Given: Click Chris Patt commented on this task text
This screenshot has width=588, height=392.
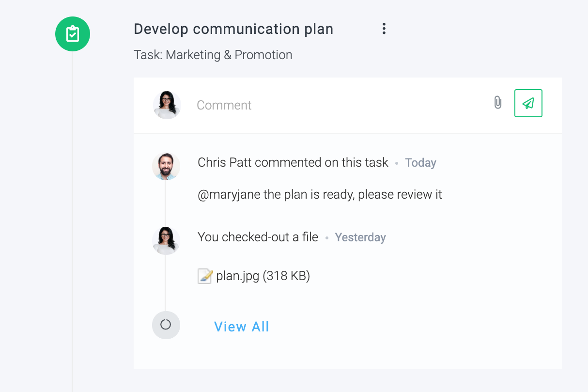Looking at the screenshot, I should (293, 162).
